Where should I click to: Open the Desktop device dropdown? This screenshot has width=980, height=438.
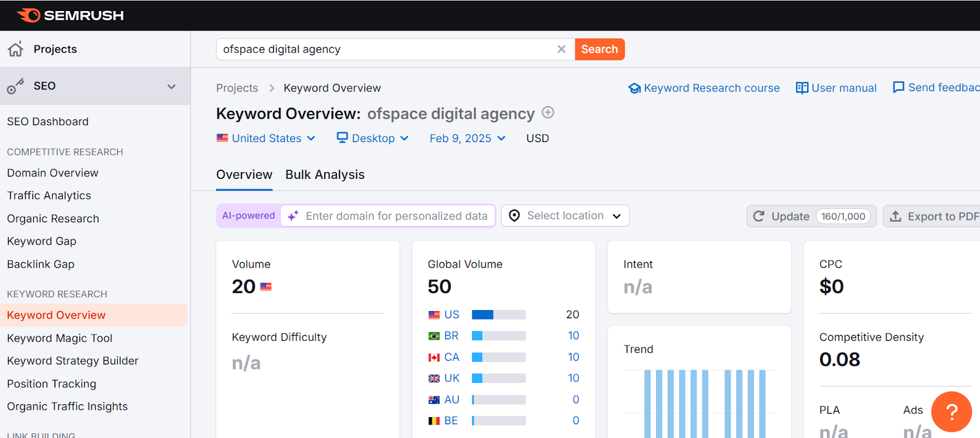click(x=373, y=138)
